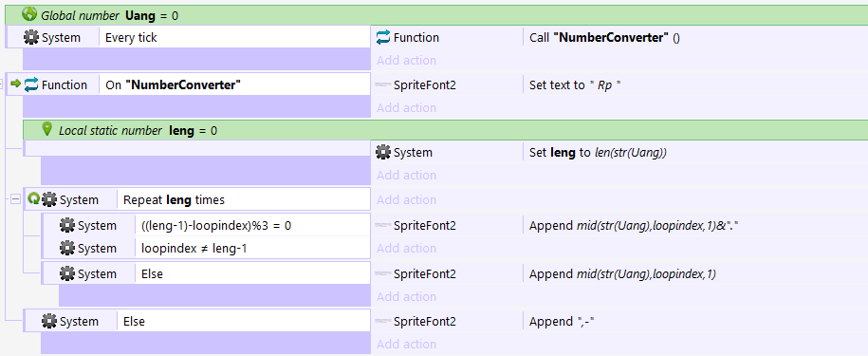Select the SpriteFont2 icon for Set text action
The height and width of the screenshot is (356, 868).
pos(383,84)
